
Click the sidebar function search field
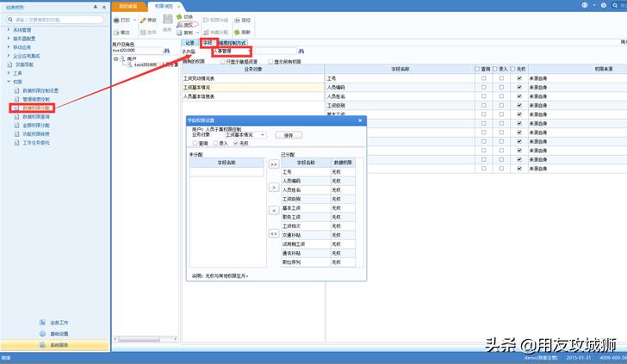coord(55,19)
